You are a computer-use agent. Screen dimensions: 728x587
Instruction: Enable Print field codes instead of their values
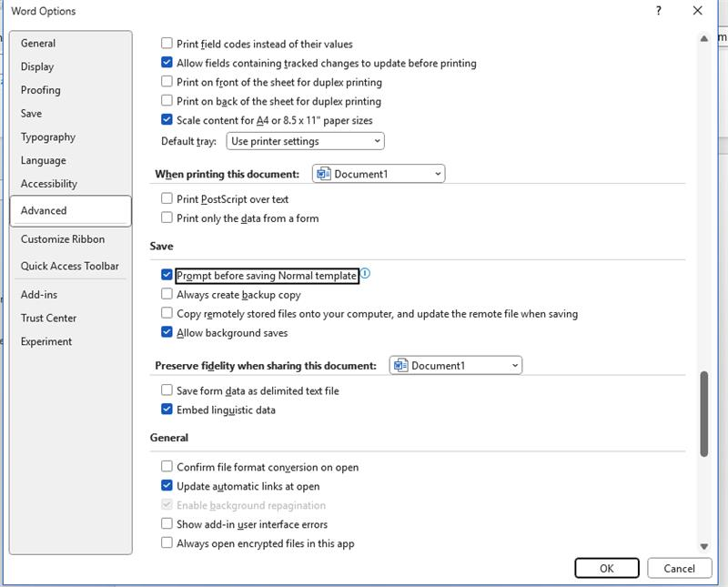pyautogui.click(x=165, y=43)
